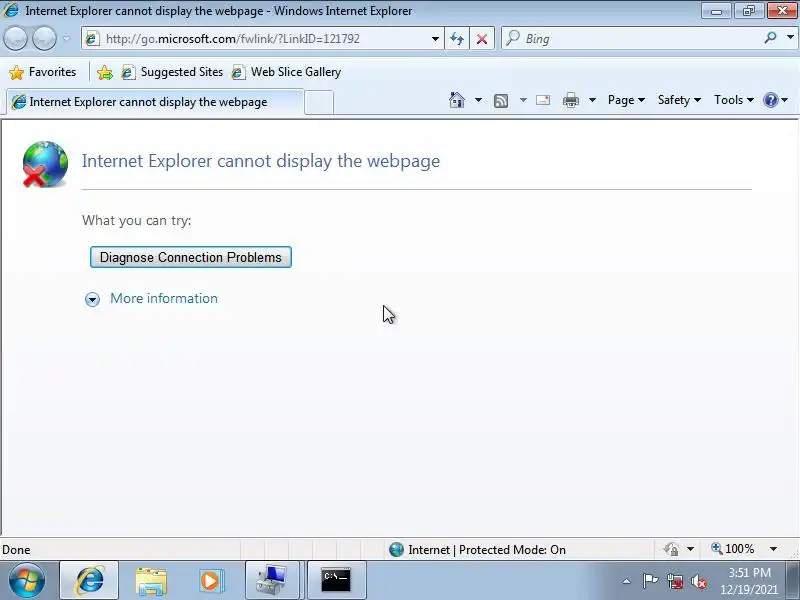
Task: Click the status bar privacy/security lock icon
Action: (671, 549)
